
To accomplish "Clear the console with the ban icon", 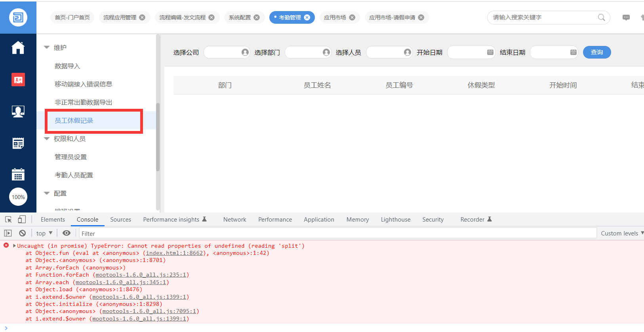I will point(23,233).
